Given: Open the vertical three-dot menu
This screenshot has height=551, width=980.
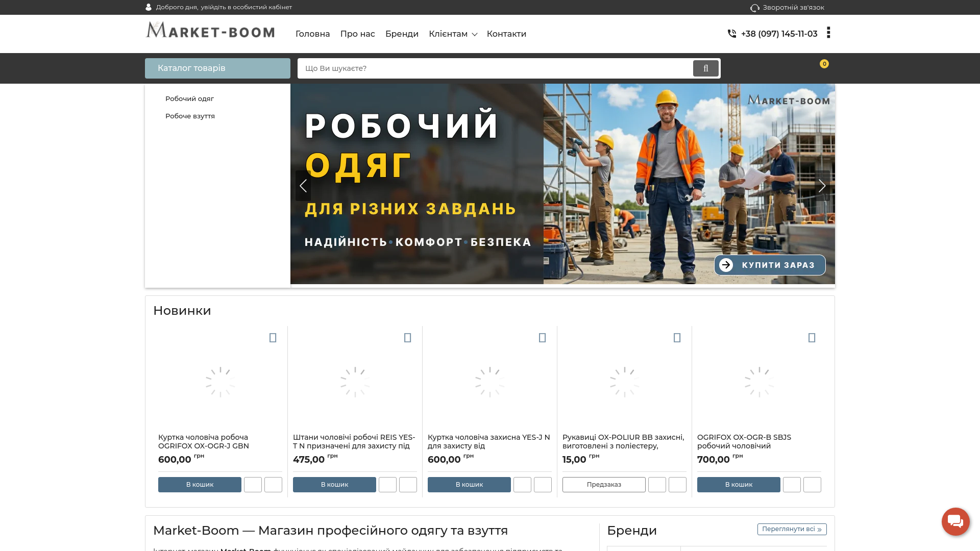Looking at the screenshot, I should pyautogui.click(x=828, y=33).
